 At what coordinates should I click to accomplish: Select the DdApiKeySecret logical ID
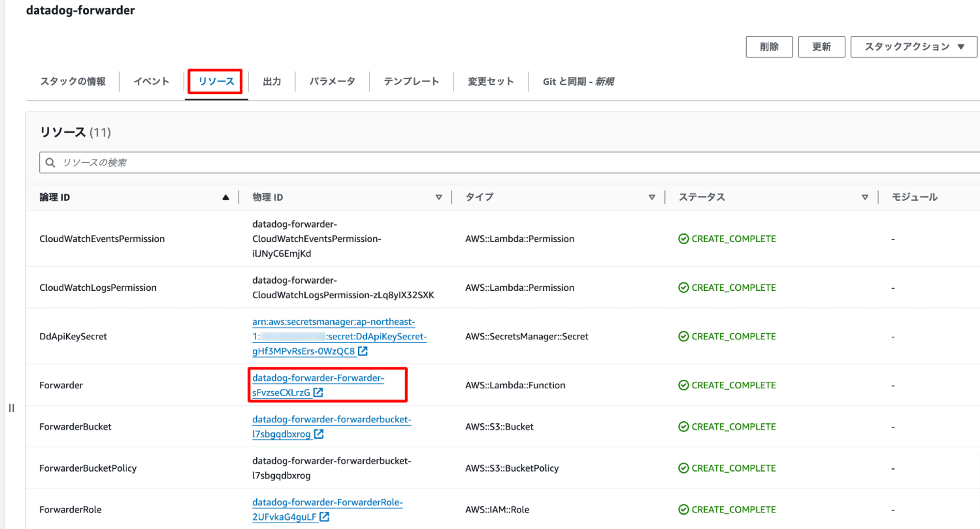[x=73, y=336]
